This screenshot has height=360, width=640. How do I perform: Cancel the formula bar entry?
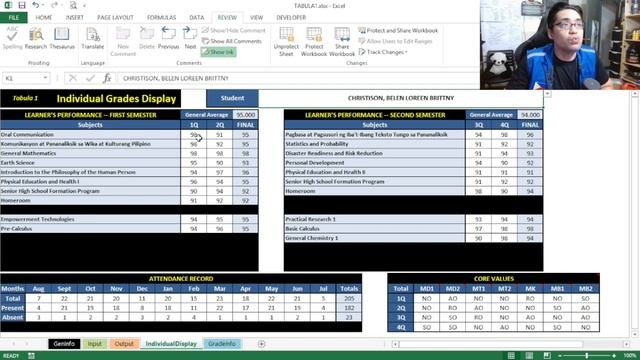coord(73,78)
